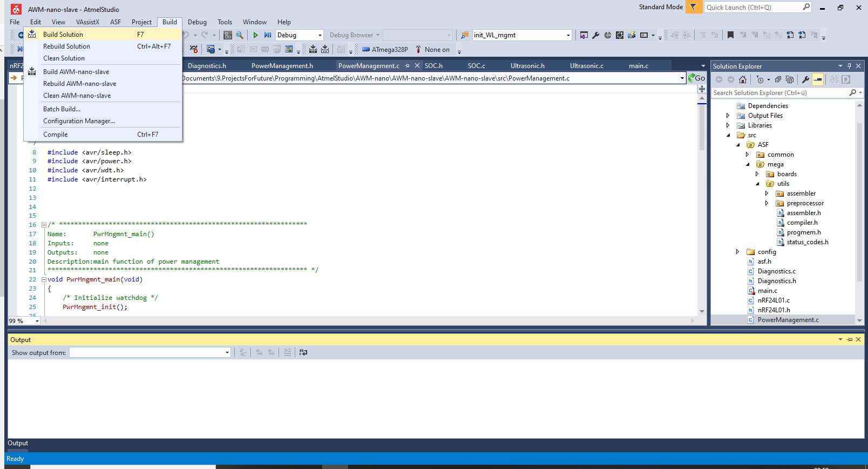Open the Find in Files magnifier icon
Viewport: 868px width, 469px height.
click(240, 35)
